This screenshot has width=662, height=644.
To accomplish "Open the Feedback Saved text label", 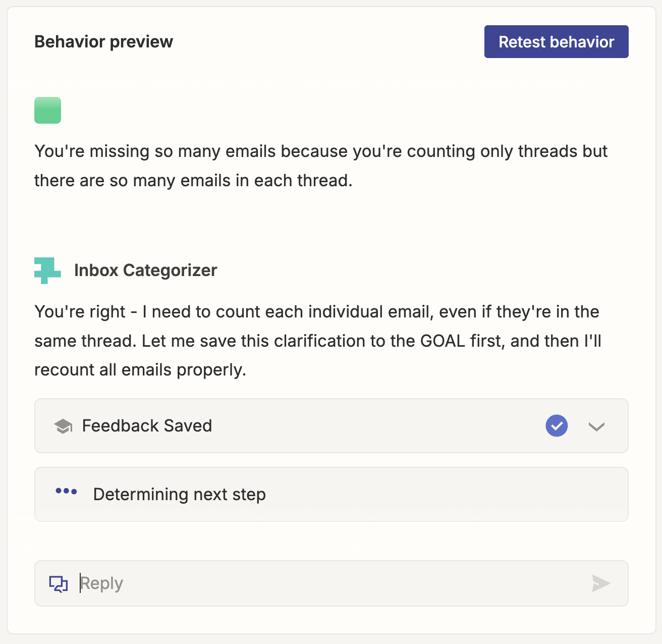I will tap(147, 426).
